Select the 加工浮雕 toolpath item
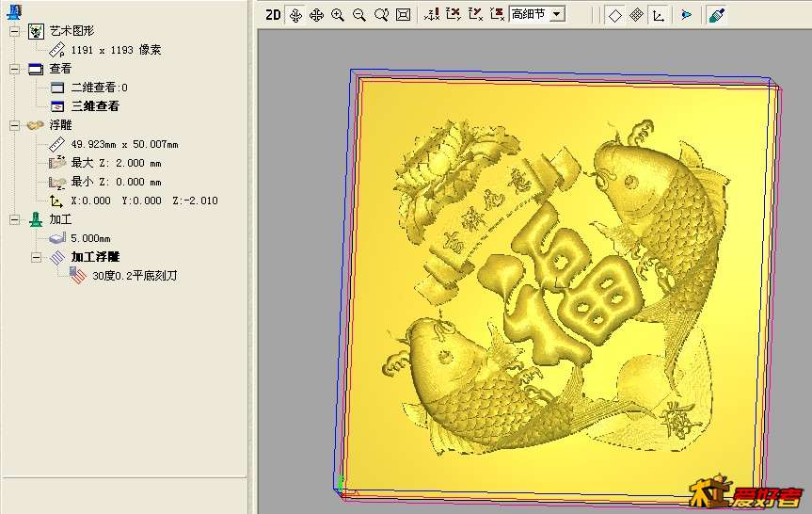The height and width of the screenshot is (514, 812). coord(95,257)
